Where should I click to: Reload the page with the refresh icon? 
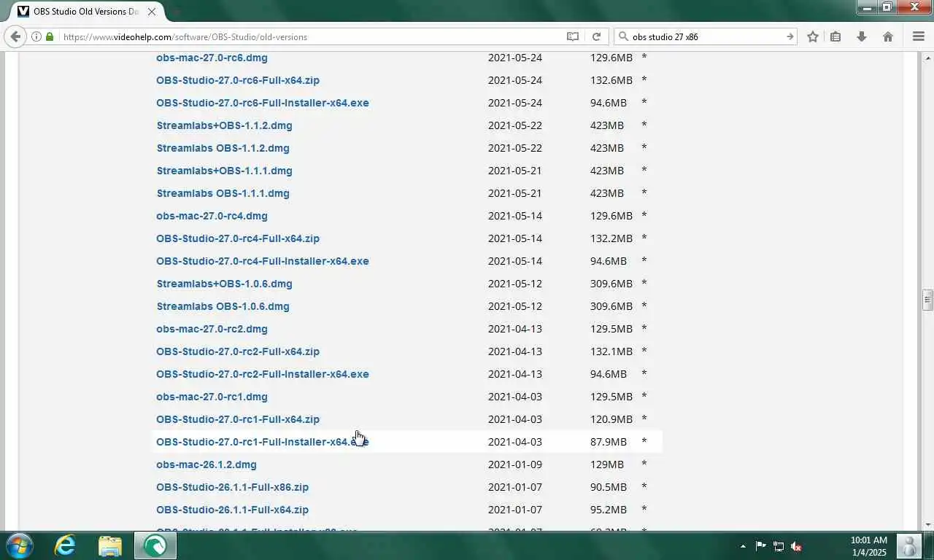[x=596, y=36]
